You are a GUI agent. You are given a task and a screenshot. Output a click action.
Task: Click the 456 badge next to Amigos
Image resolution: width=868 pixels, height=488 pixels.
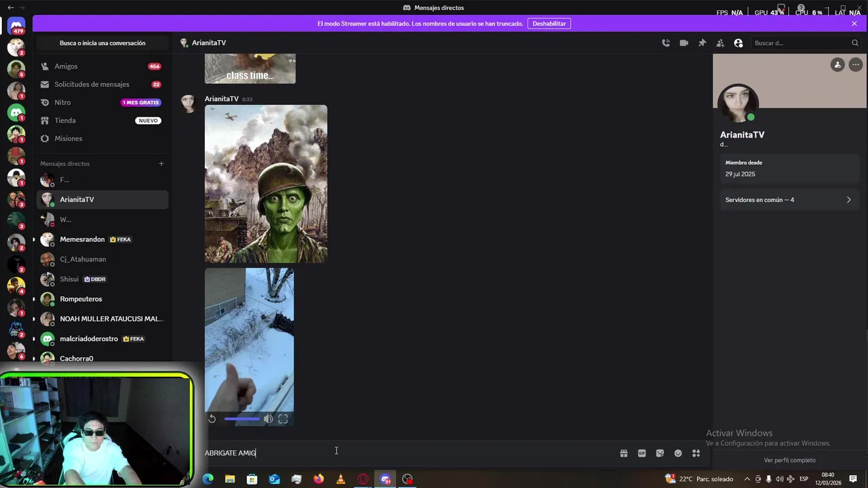point(155,66)
